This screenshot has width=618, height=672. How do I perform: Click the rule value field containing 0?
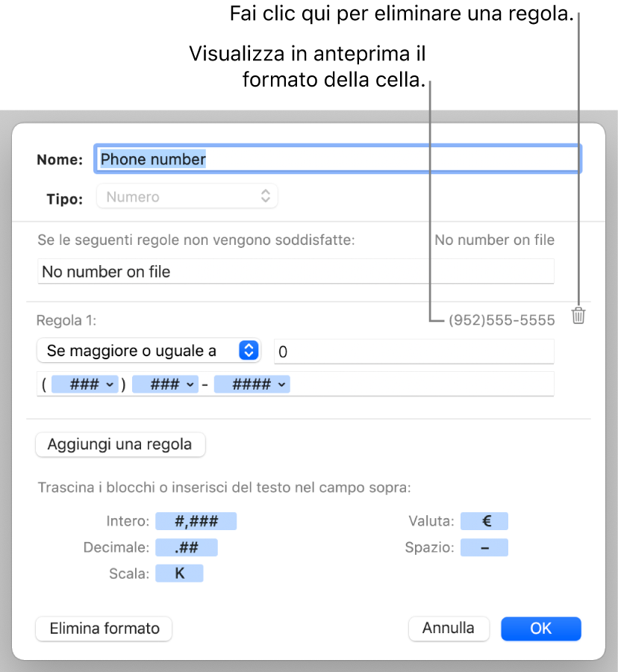(x=413, y=350)
